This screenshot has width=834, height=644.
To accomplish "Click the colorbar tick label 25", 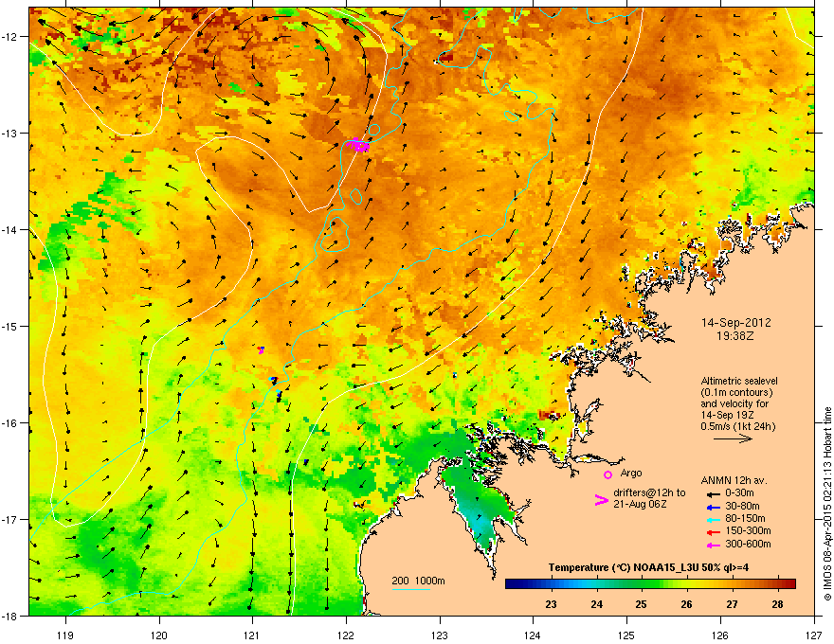I will tap(641, 604).
